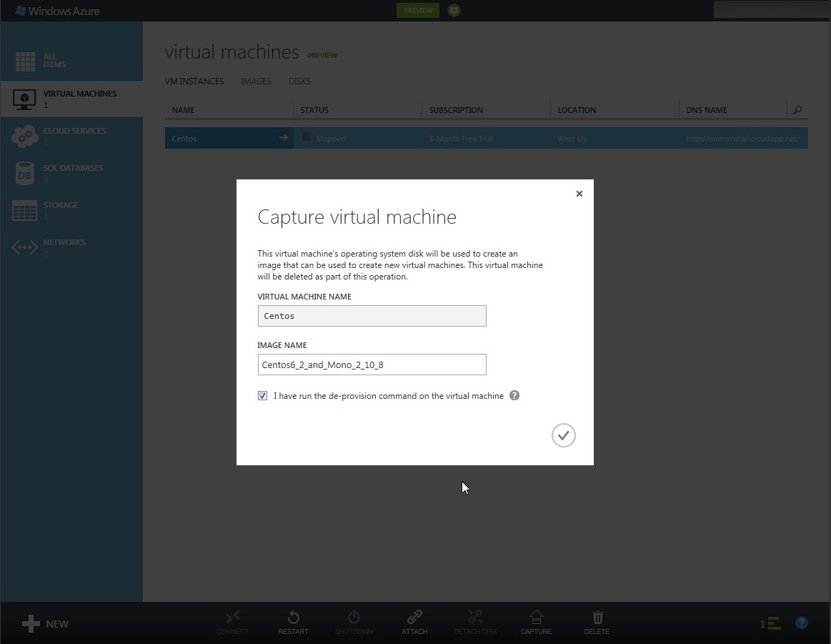Click the Virtual Machine Name field

click(x=372, y=316)
